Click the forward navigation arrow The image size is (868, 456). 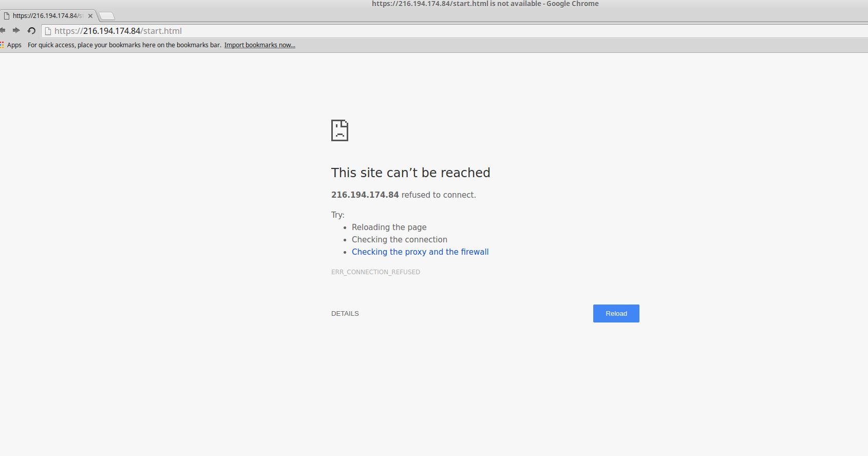pyautogui.click(x=16, y=30)
